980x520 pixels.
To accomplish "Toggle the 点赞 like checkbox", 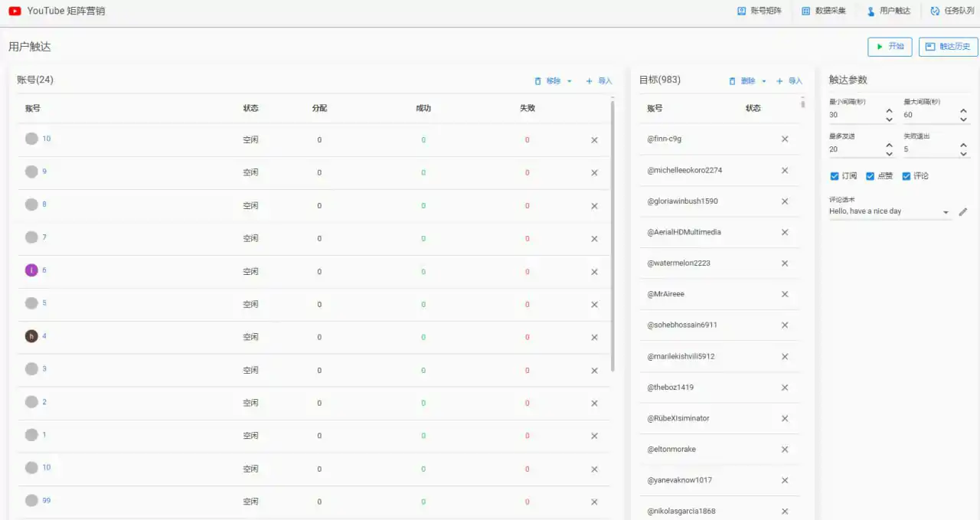I will (x=870, y=176).
